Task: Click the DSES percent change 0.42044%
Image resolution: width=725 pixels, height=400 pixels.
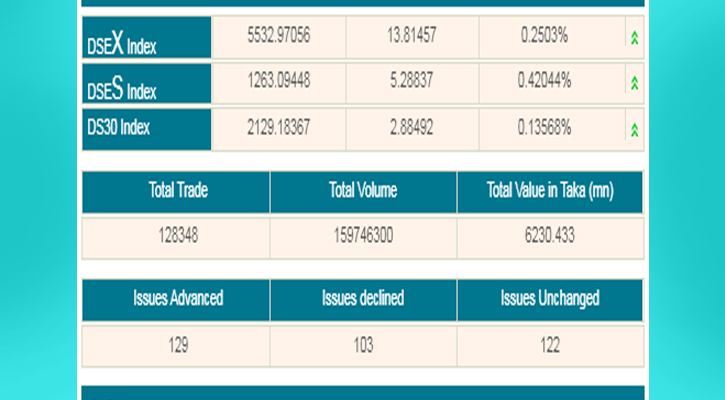Action: [x=544, y=80]
